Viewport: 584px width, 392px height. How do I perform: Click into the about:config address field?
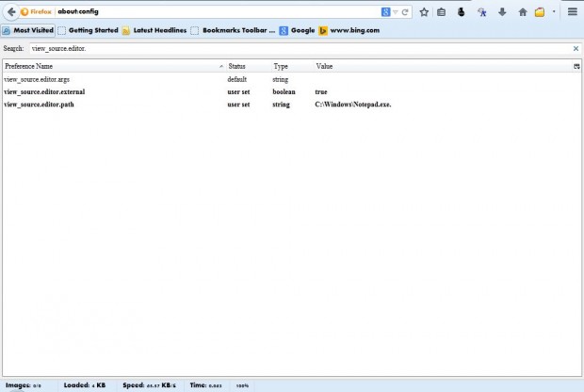point(218,12)
